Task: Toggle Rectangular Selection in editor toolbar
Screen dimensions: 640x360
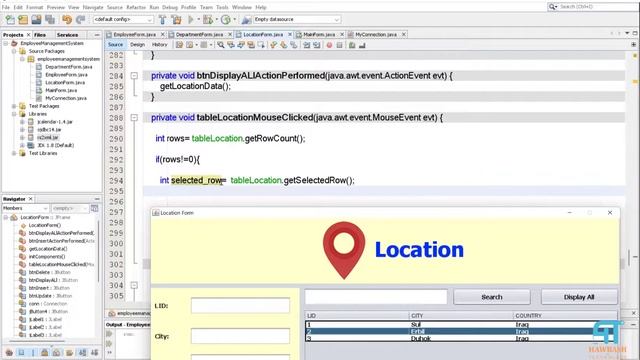Action: coord(261,45)
